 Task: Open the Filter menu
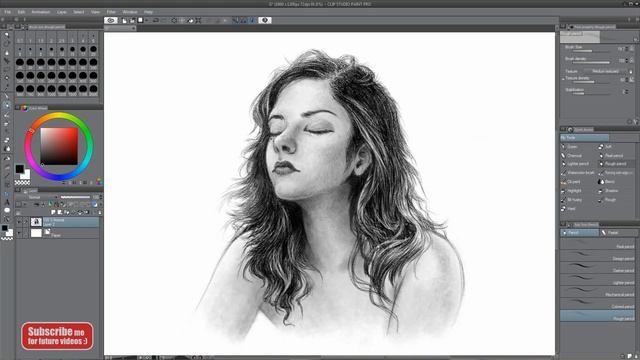coord(111,12)
